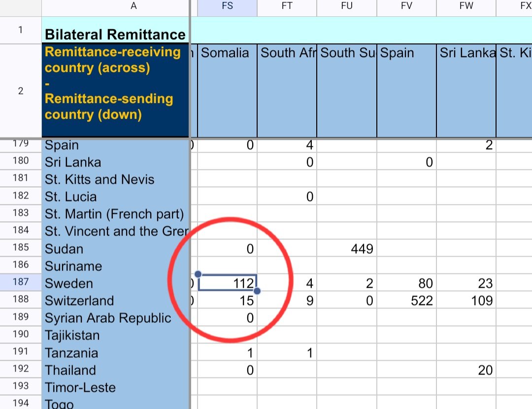Screen dimensions: 532x409
Task: Select the St. Vincent and the Gren label
Action: coord(115,231)
